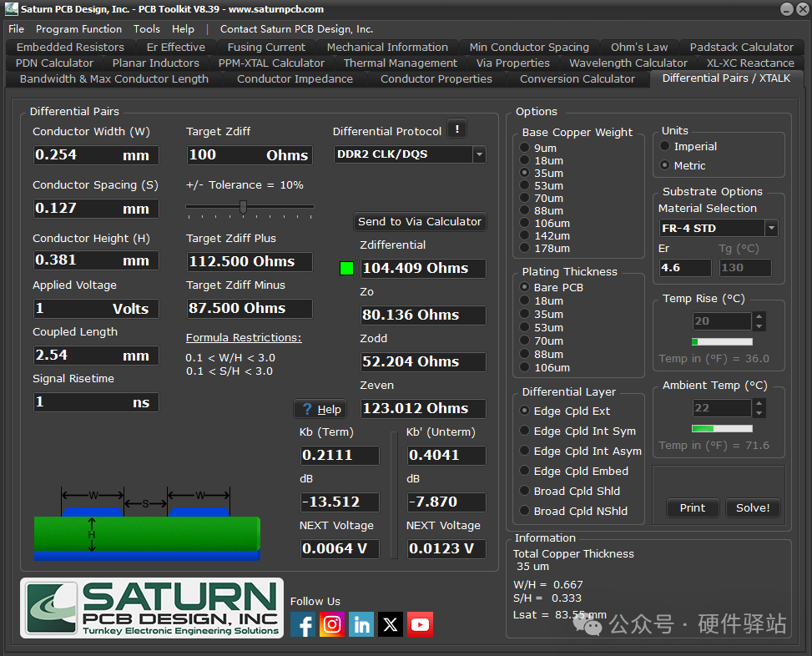Click the differential pair cross-section diagram
This screenshot has height=656, width=812.
click(147, 523)
